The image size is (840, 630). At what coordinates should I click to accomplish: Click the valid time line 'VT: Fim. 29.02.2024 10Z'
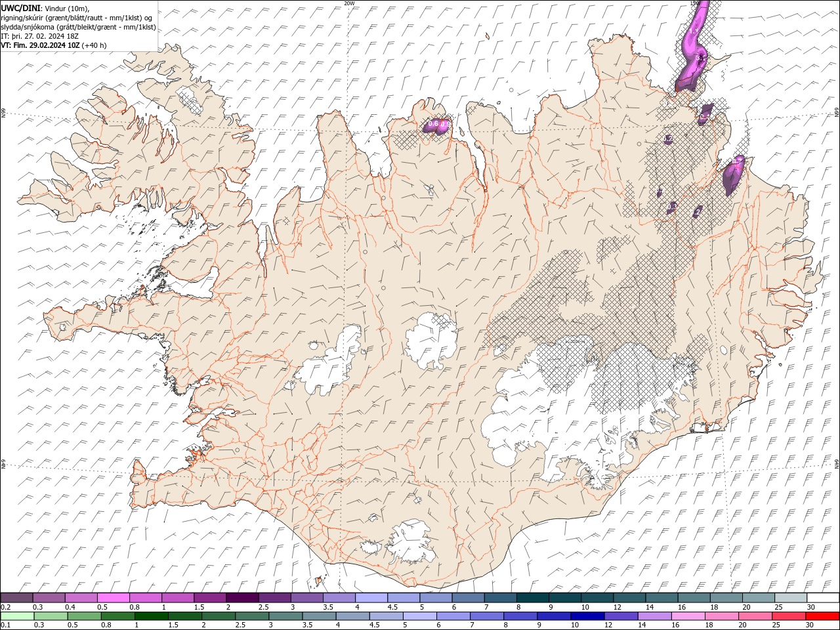[x=41, y=45]
